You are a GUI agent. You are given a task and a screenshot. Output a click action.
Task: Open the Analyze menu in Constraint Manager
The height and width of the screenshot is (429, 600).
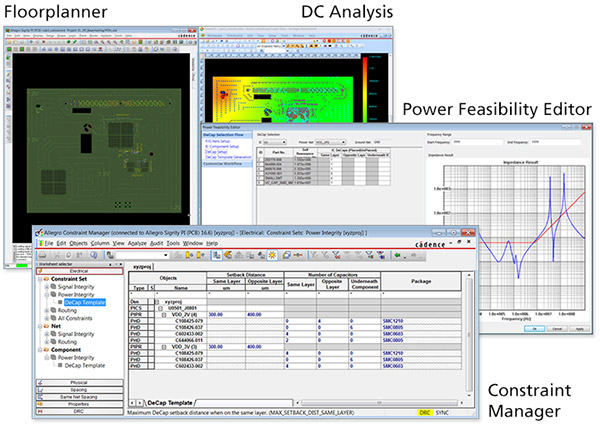pos(137,243)
